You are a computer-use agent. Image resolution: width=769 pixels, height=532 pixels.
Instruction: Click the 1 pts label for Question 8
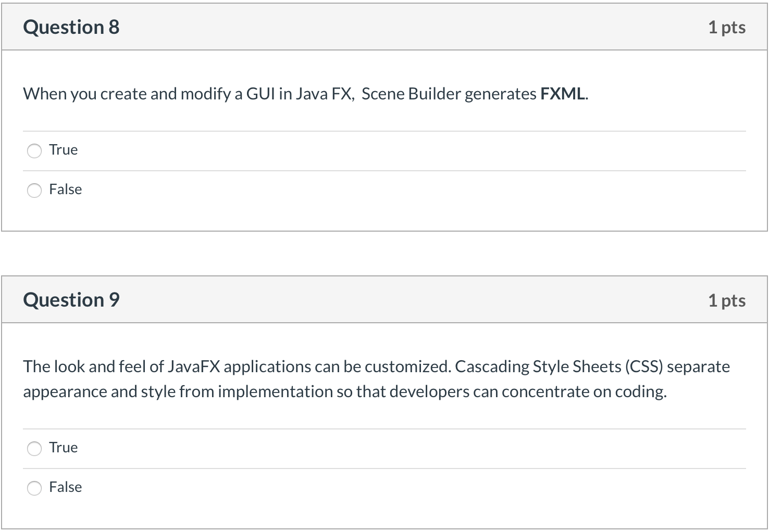(727, 28)
